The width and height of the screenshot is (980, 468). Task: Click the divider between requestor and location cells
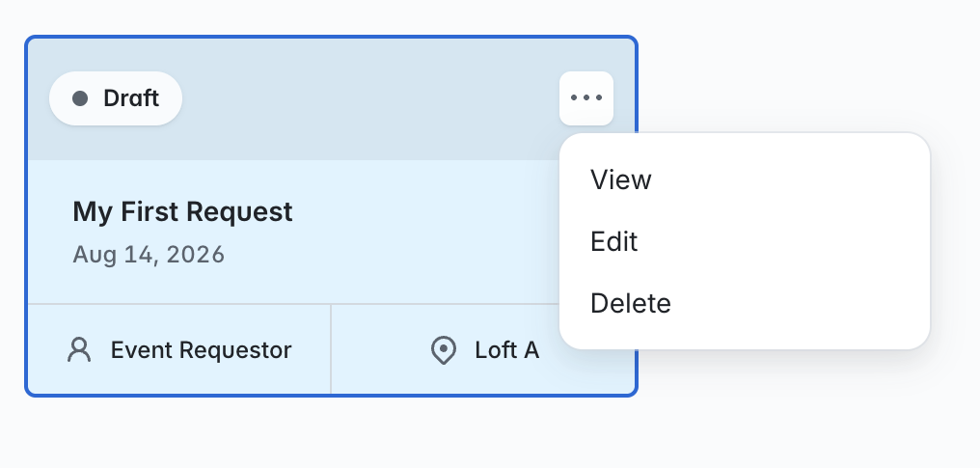[331, 350]
